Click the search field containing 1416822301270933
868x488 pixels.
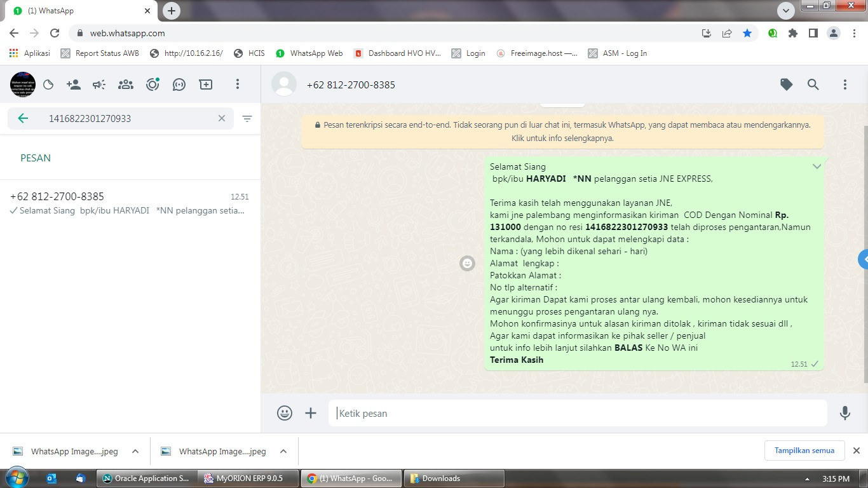[121, 118]
